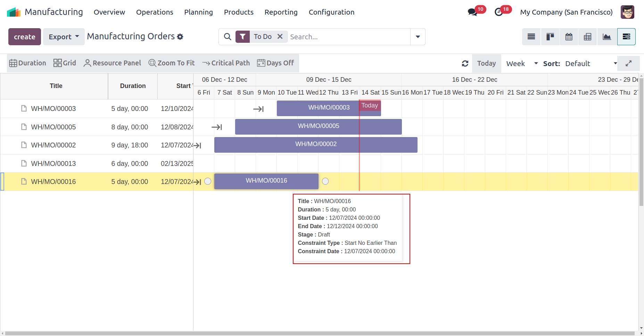Toggle the Critical Path display
Image resolution: width=644 pixels, height=336 pixels.
226,63
